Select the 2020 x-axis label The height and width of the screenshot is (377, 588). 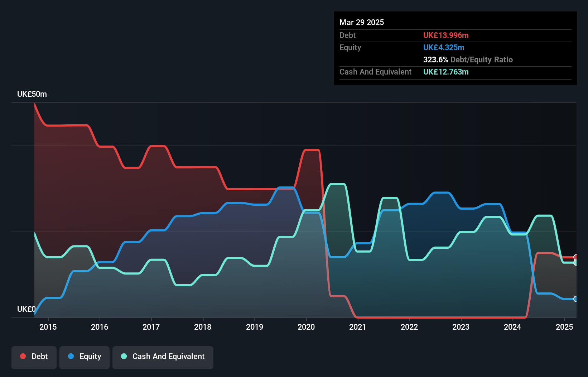(306, 327)
